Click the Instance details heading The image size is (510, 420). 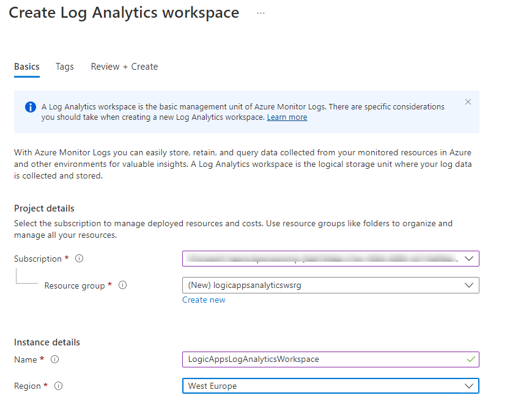coord(47,342)
